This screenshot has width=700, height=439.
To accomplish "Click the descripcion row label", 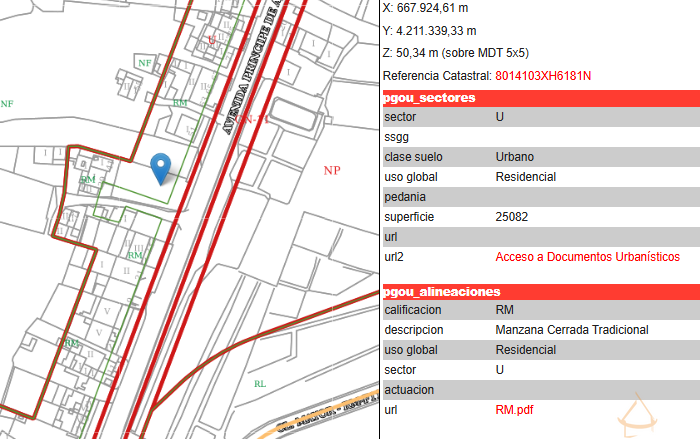I will (x=414, y=330).
